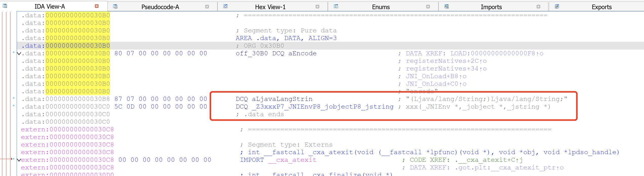Screen dimensions: 644x176
Task: Close the IDA View-A tab
Action: 97,6
